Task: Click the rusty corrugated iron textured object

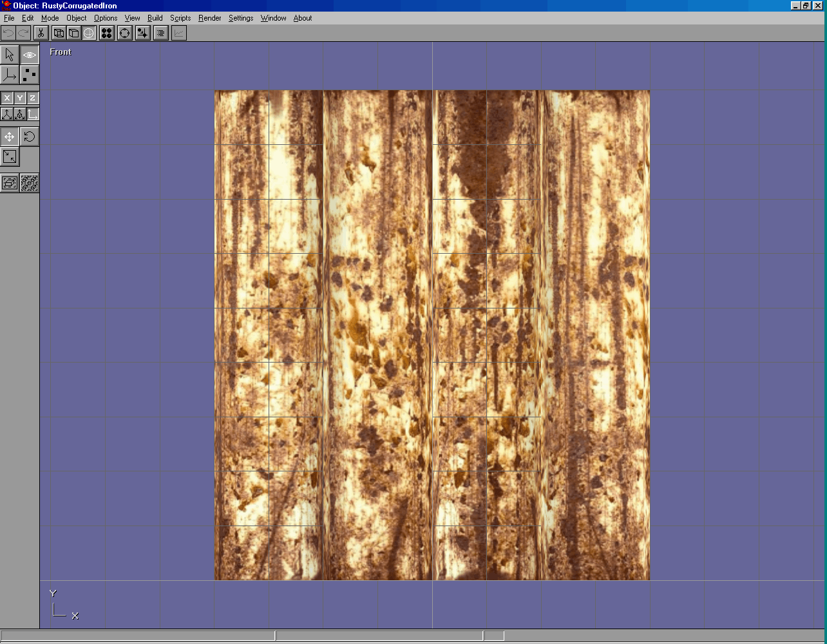Action: (432, 335)
